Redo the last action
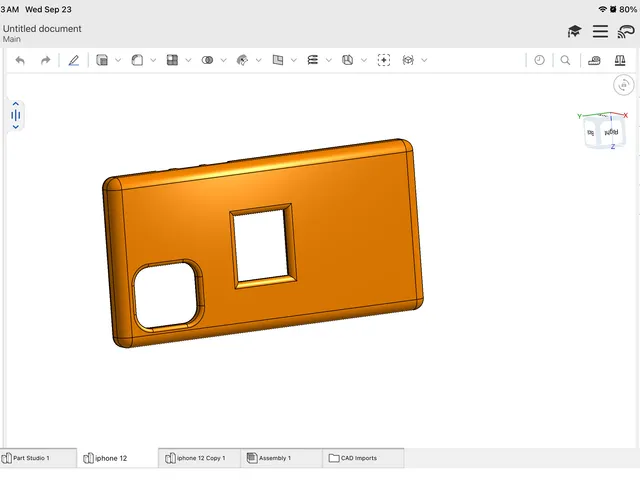The height and width of the screenshot is (480, 640). coord(45,60)
